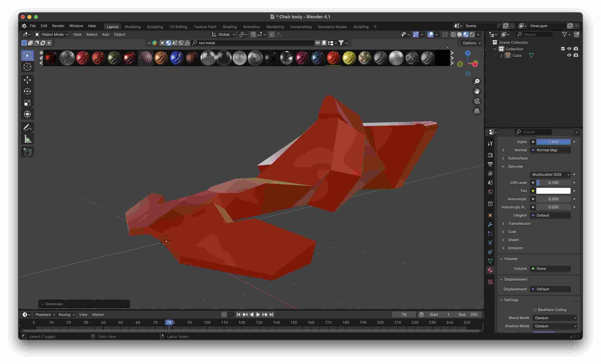The image size is (601, 364).
Task: Select the Annotate tool
Action: pyautogui.click(x=27, y=127)
